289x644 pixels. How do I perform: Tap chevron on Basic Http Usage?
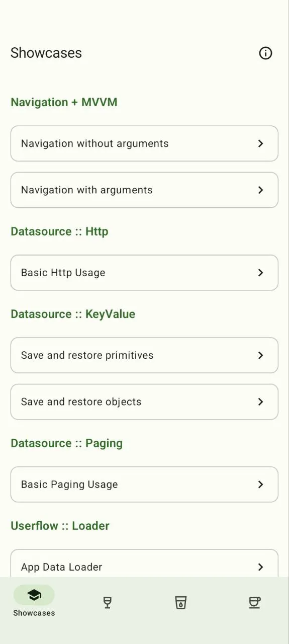260,273
